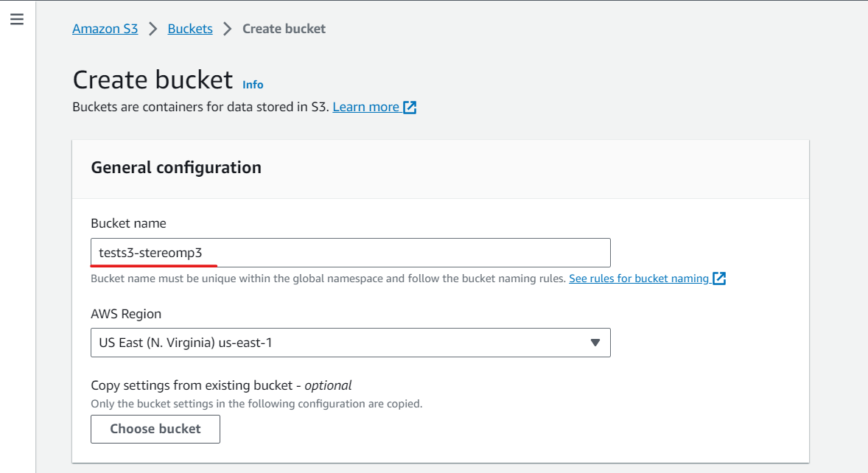This screenshot has width=868, height=473.
Task: Click the Bucket name label
Action: 128,223
